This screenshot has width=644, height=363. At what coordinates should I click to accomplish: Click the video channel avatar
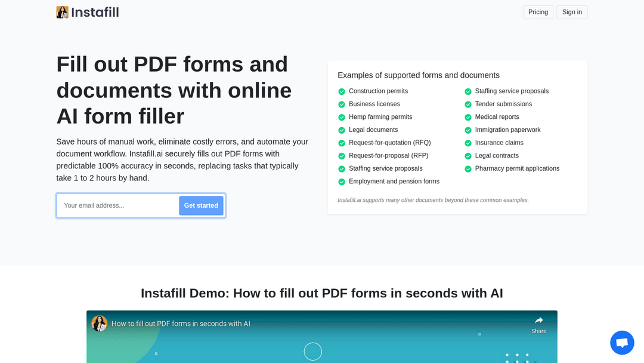(x=100, y=324)
